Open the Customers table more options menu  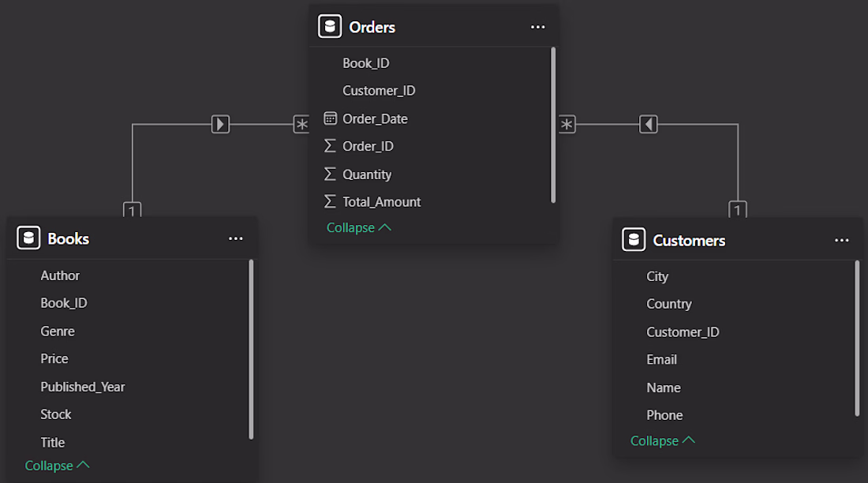click(841, 240)
